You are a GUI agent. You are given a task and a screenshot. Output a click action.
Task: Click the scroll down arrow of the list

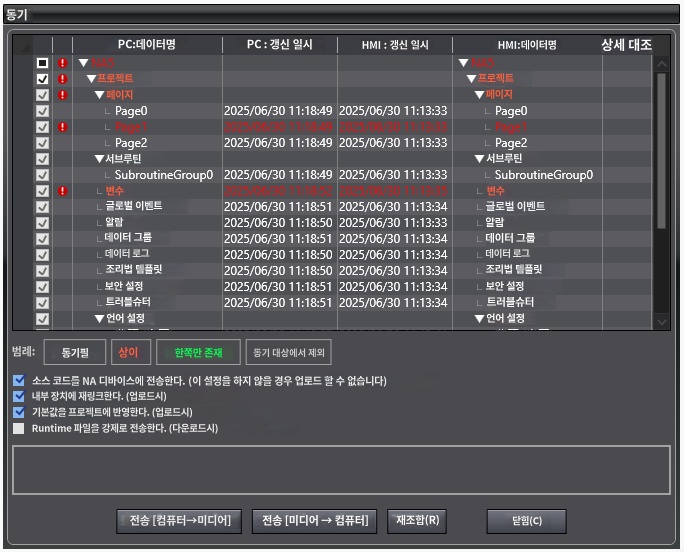(x=661, y=322)
